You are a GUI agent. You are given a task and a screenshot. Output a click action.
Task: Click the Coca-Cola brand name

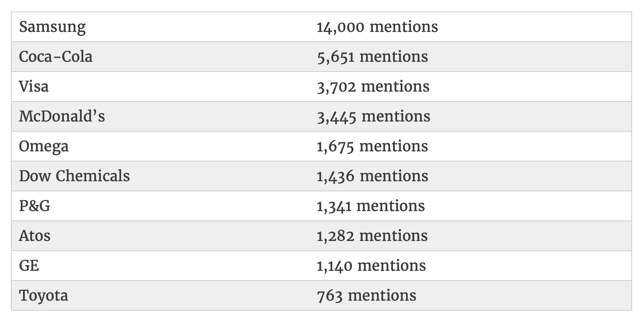click(56, 57)
